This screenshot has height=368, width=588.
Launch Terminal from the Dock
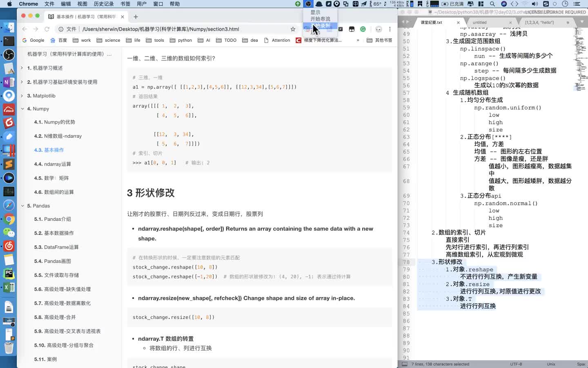(x=9, y=41)
